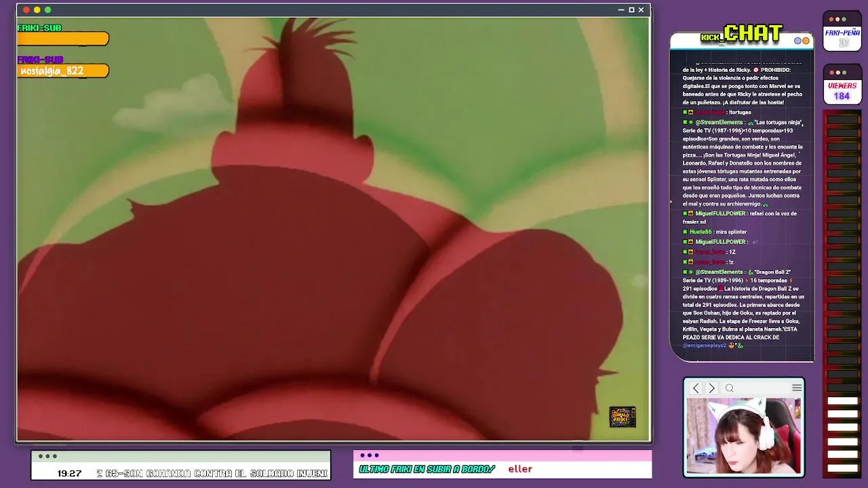Click the @emigameplays2 mention in chat
Screen dimensions: 868x488
pyautogui.click(x=705, y=346)
